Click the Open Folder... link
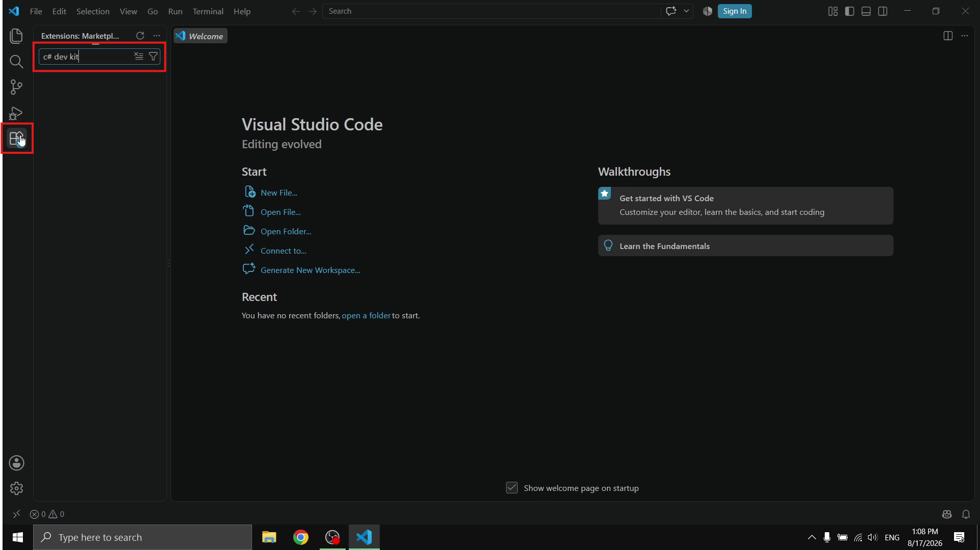 (x=286, y=231)
